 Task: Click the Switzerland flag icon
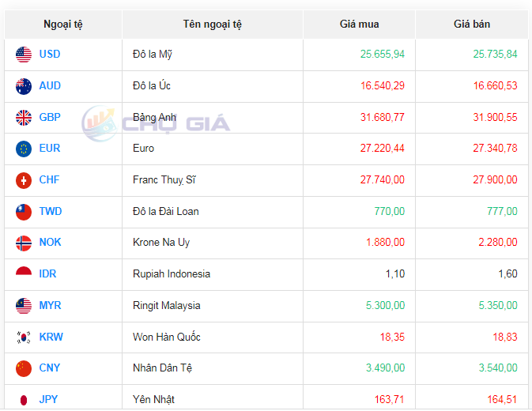click(x=24, y=180)
